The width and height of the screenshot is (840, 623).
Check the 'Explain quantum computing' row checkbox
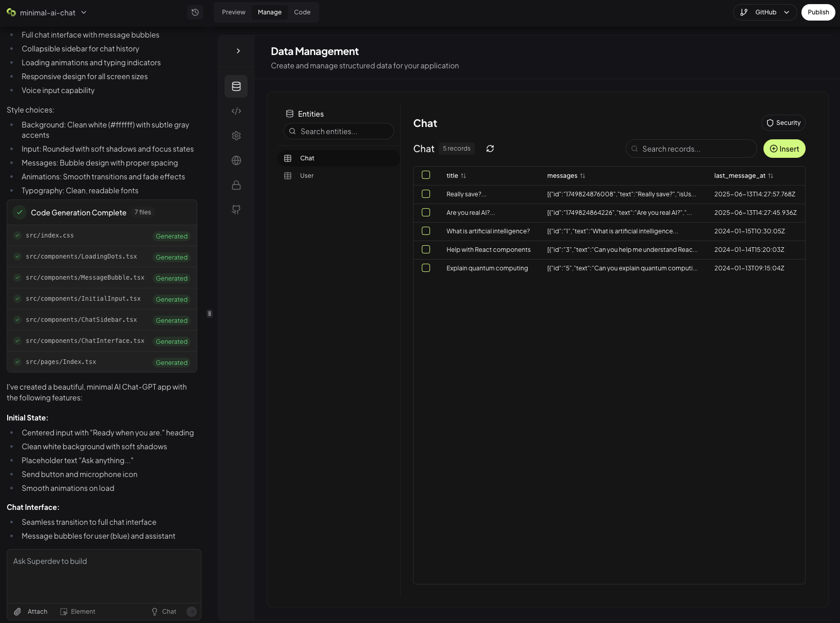[426, 268]
